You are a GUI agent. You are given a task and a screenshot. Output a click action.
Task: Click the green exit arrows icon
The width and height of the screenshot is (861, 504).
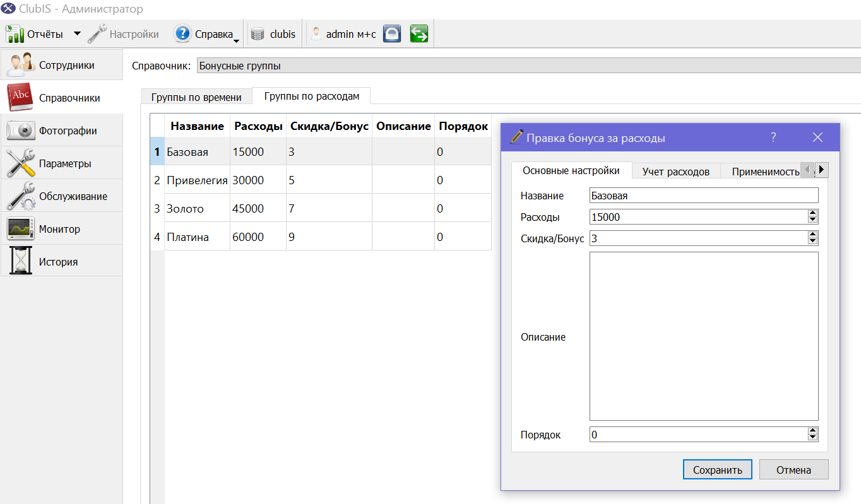point(419,34)
